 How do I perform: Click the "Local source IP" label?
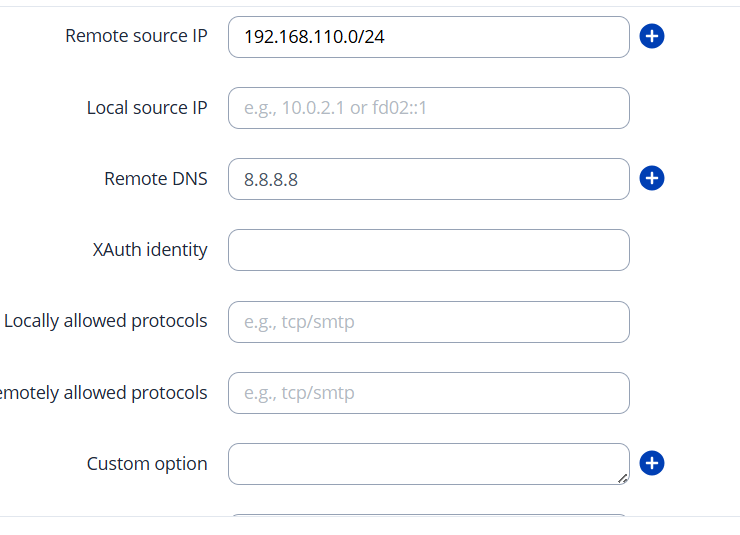click(x=147, y=108)
